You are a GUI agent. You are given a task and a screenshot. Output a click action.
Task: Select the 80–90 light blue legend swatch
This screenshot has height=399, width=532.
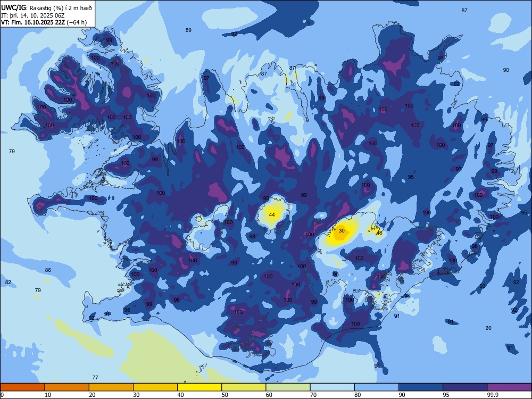tap(377, 387)
